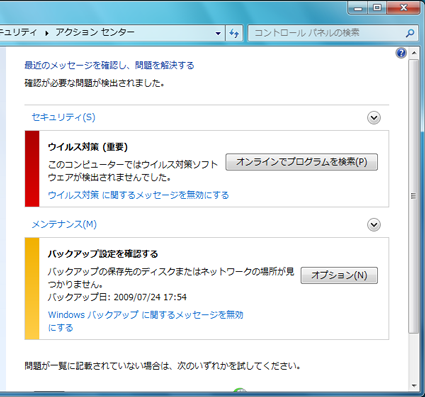Collapse the メンテナンス(M) section chevron

pyautogui.click(x=374, y=225)
